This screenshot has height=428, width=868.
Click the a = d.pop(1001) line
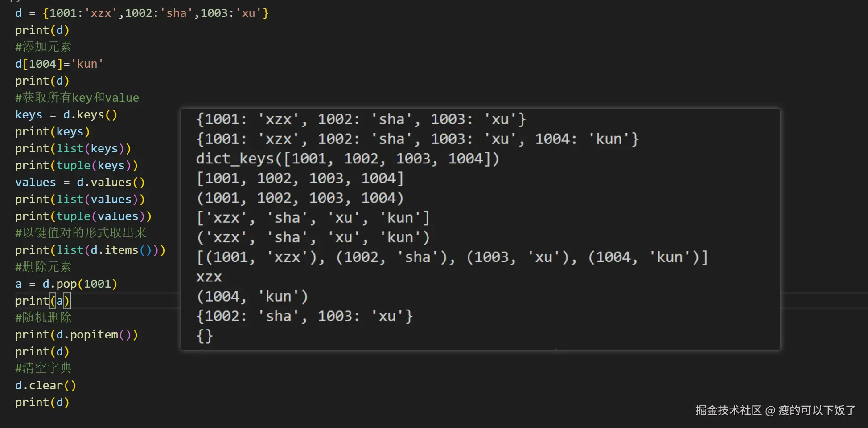tap(66, 284)
